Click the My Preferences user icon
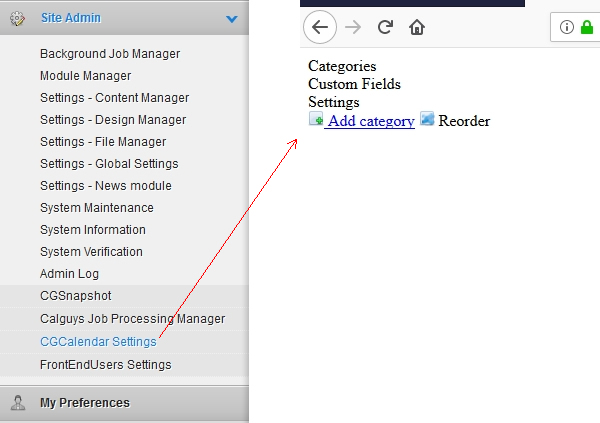600x423 pixels. (x=17, y=403)
